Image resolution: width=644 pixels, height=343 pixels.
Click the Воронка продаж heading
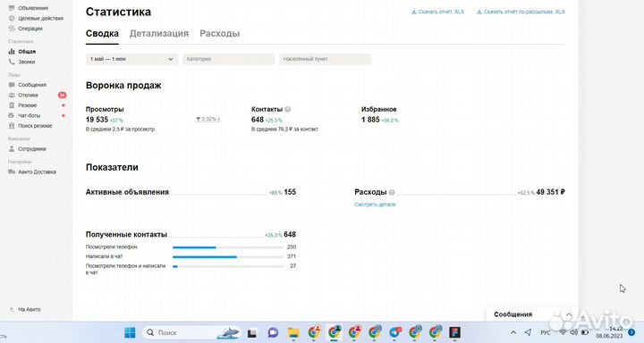click(123, 86)
